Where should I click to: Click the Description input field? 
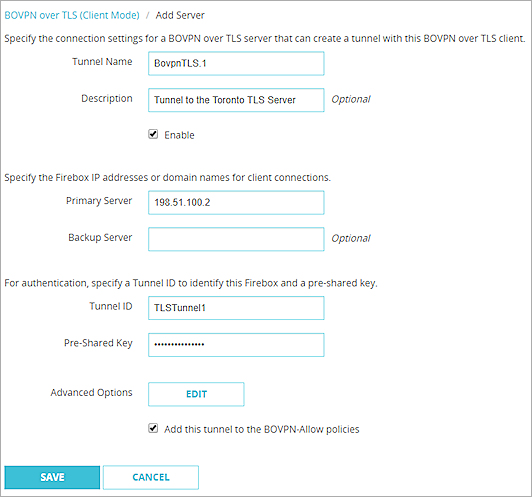point(236,100)
